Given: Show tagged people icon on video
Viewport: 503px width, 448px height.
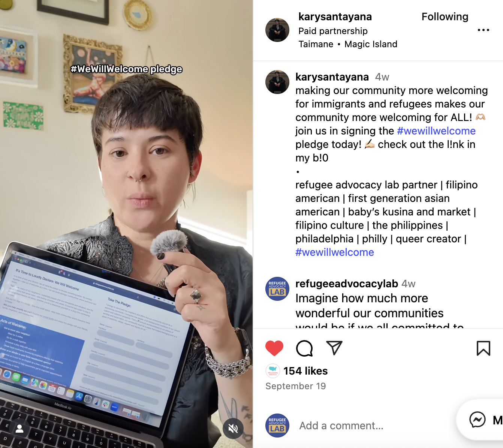Looking at the screenshot, I should pos(19,429).
